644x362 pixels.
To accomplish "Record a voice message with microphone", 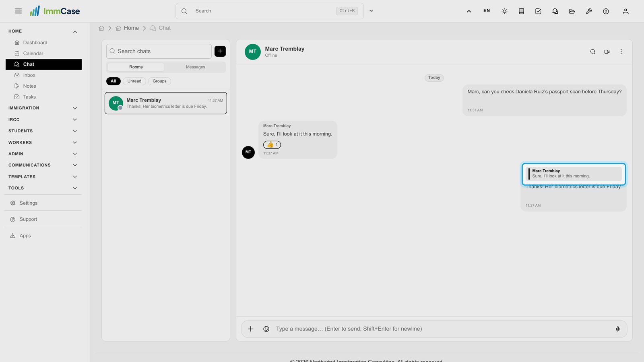I will [x=618, y=329].
